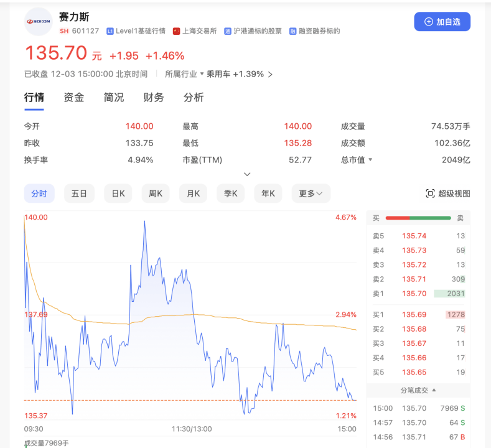The width and height of the screenshot is (491, 448).
Task: Click the 市盈(TTM) value 52.77
Action: tap(300, 160)
